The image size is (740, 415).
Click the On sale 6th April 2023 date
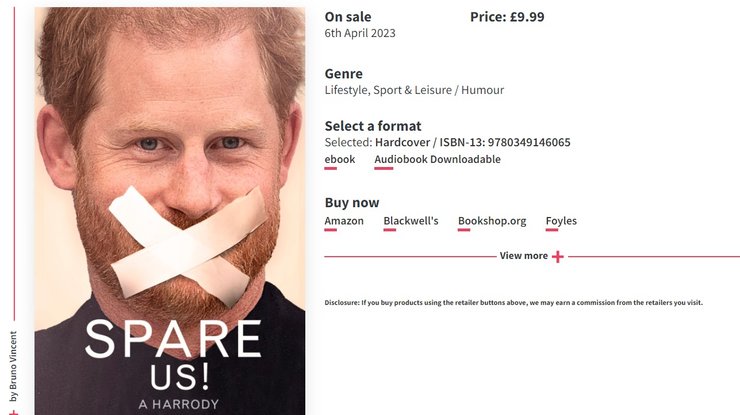pyautogui.click(x=360, y=33)
